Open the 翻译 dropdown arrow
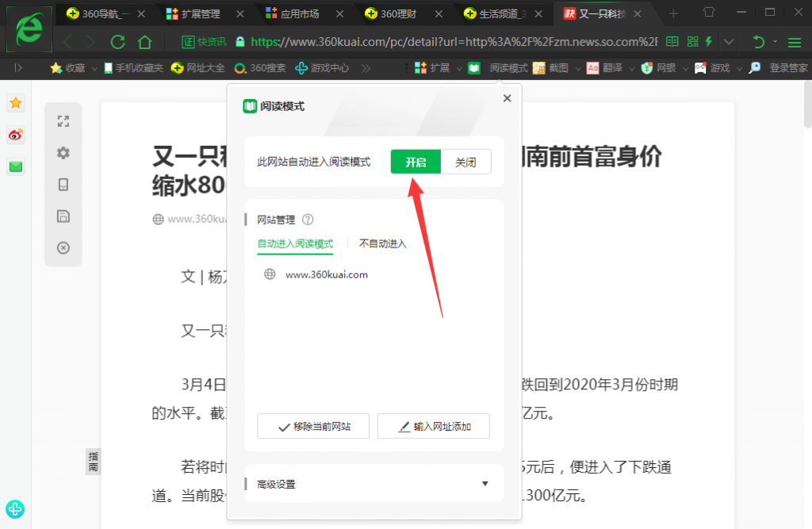Screen dimensions: 812x529 click(632, 68)
